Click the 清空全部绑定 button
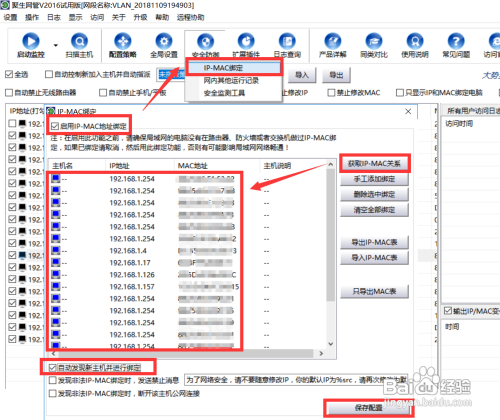500x420 pixels. [x=374, y=210]
